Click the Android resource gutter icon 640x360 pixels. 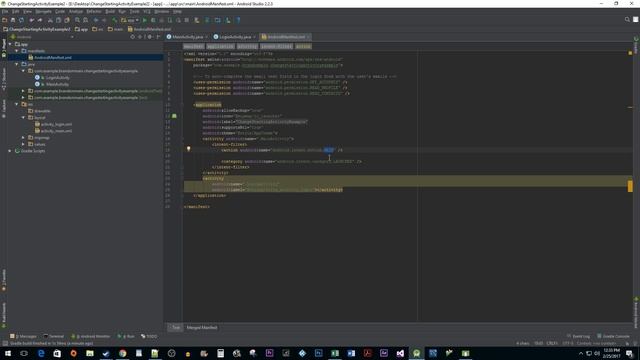(x=174, y=116)
